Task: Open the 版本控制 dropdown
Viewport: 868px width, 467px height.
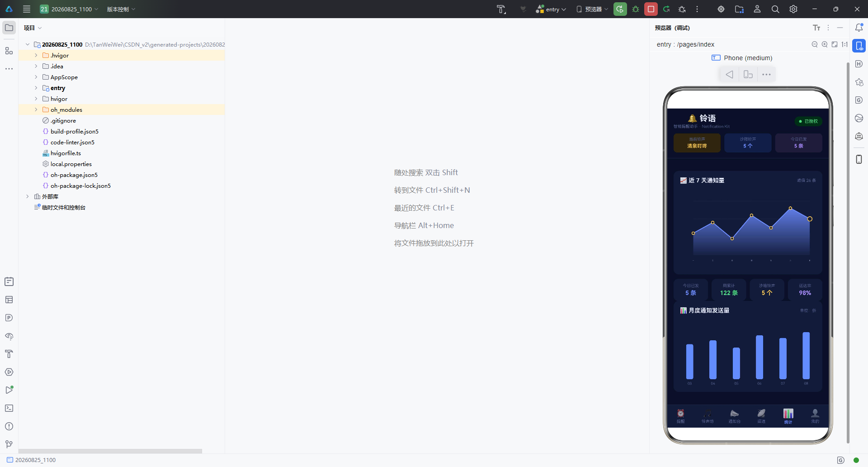Action: point(121,9)
